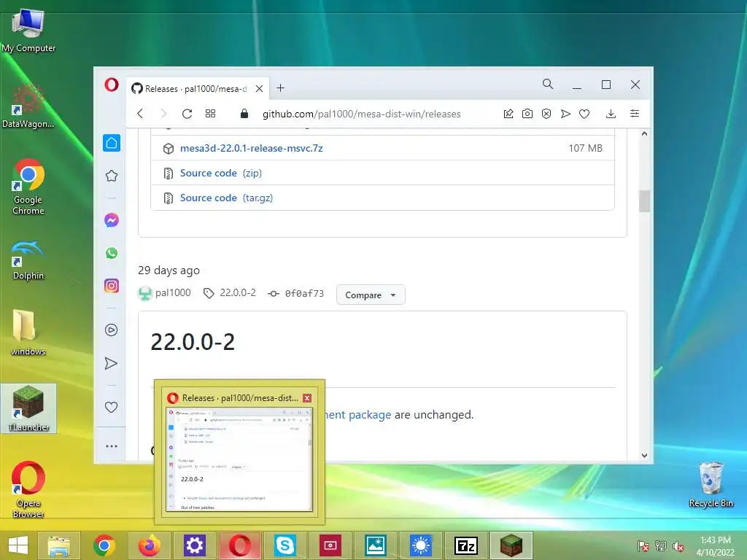The width and height of the screenshot is (747, 560).
Task: Download mesa3d-22.0.1-release-msvc.7z
Action: pos(252,148)
